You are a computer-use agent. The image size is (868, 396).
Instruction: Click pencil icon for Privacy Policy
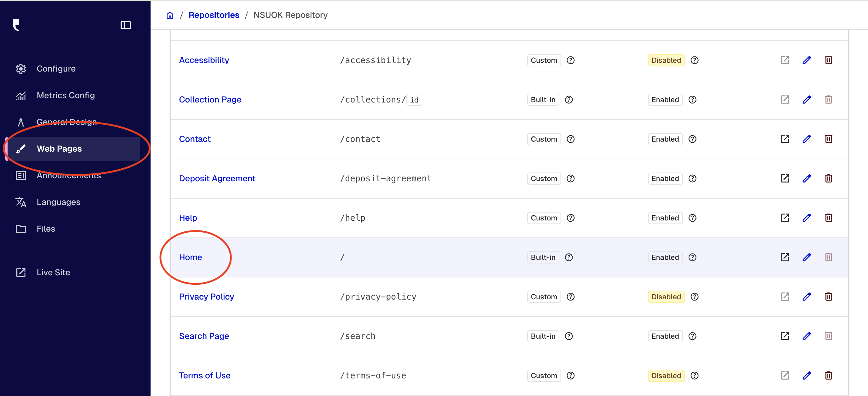click(806, 297)
